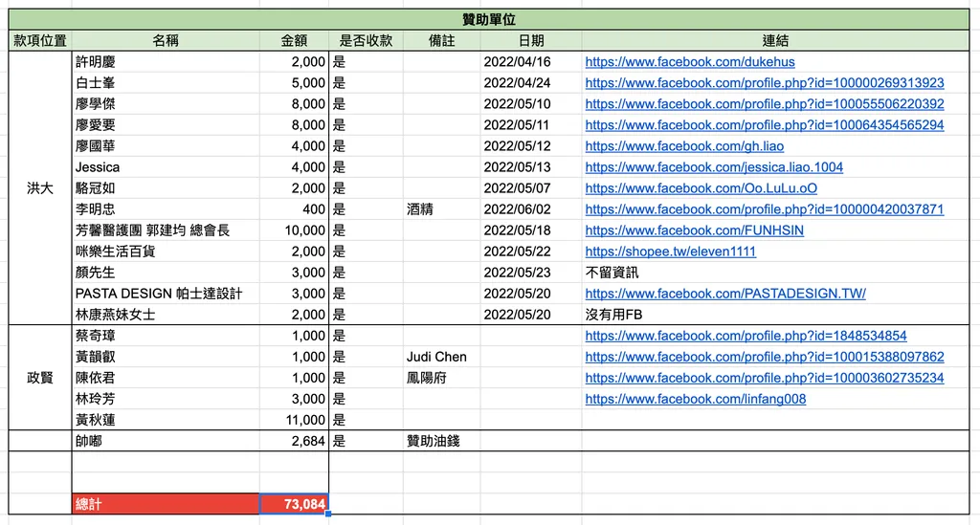980x525 pixels.
Task: Open the shopee.tw/eleven1111 link
Action: [671, 252]
